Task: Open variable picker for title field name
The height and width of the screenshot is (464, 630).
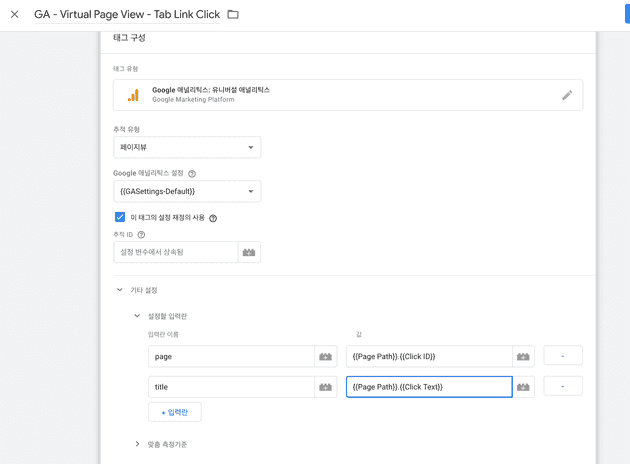Action: point(325,387)
